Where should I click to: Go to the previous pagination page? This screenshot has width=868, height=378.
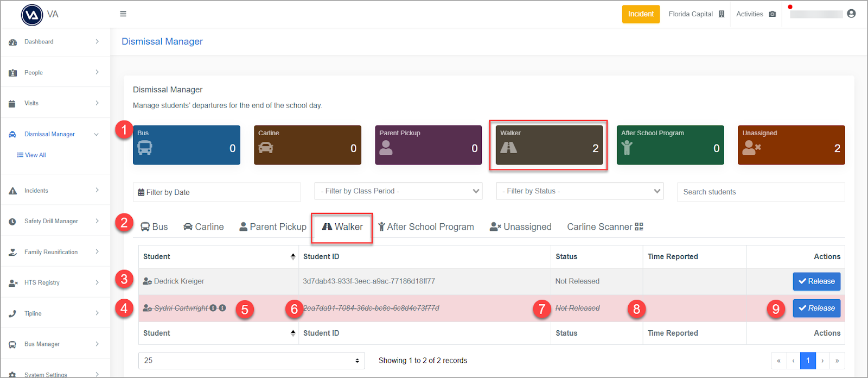pyautogui.click(x=793, y=361)
